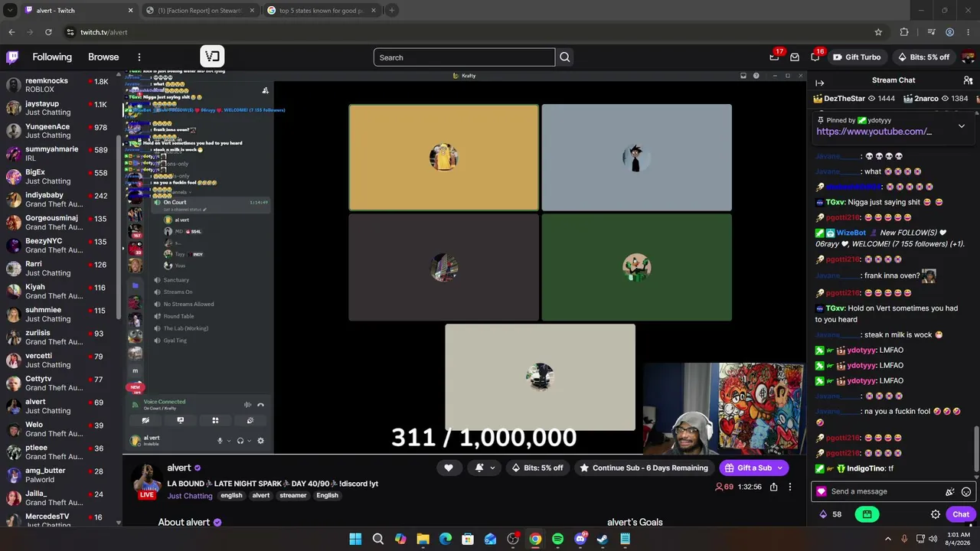The image size is (980, 551).
Task: Switch to the top 5 states browser tab
Action: pyautogui.click(x=321, y=11)
